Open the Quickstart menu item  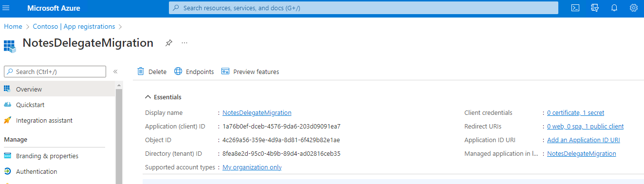tap(57, 105)
